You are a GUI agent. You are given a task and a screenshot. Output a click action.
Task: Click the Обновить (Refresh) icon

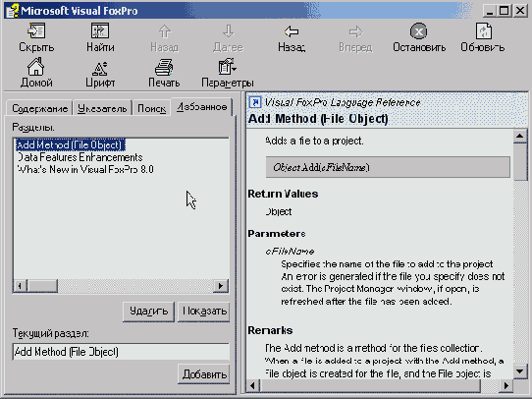(483, 31)
